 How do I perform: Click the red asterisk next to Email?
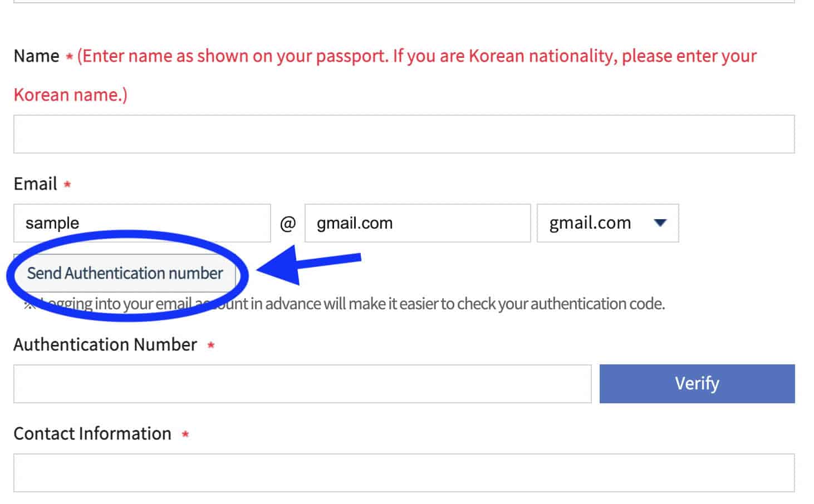67,184
